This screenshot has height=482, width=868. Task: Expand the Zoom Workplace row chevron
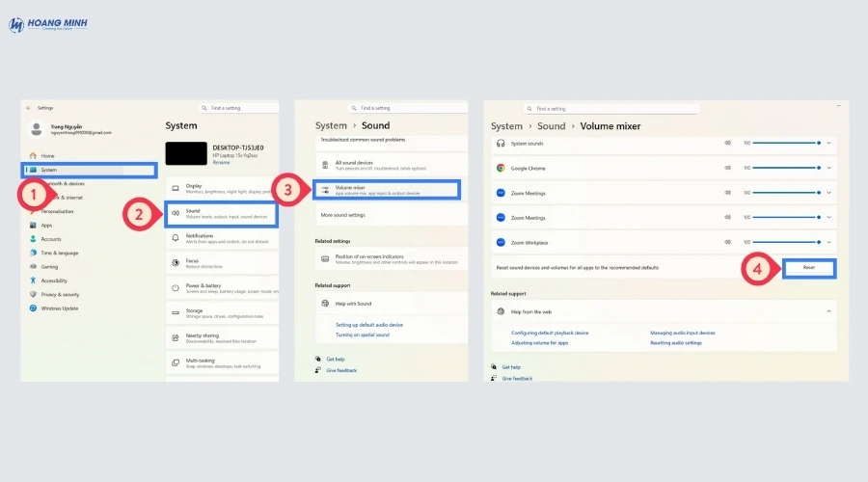828,242
